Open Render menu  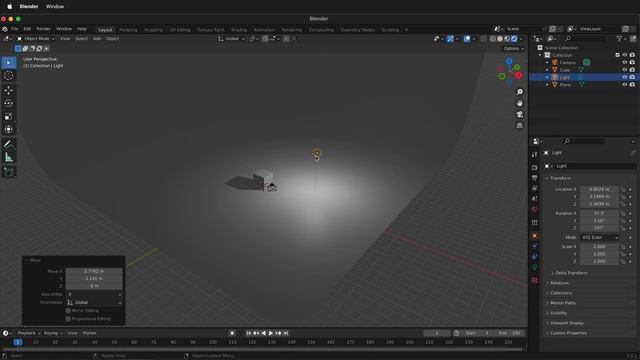[x=43, y=29]
